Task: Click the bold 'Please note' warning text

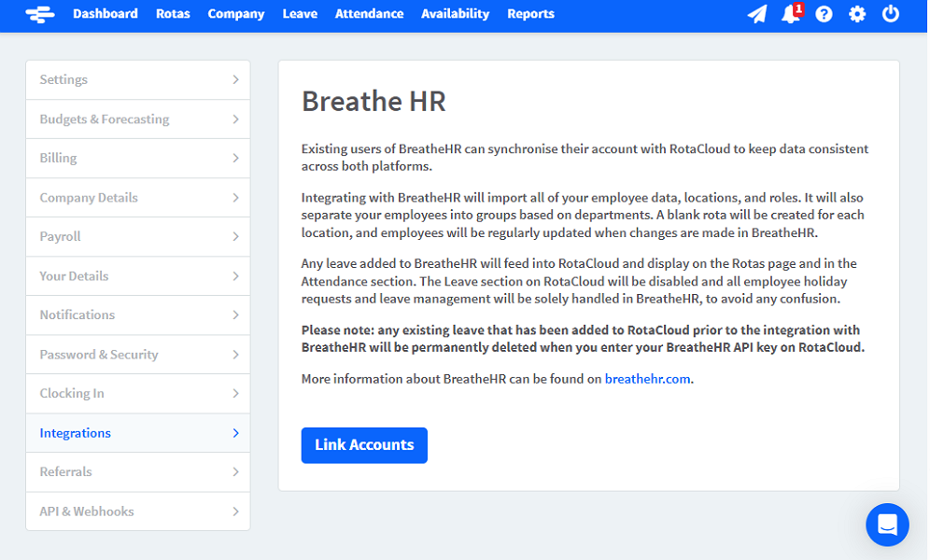Action: [583, 339]
